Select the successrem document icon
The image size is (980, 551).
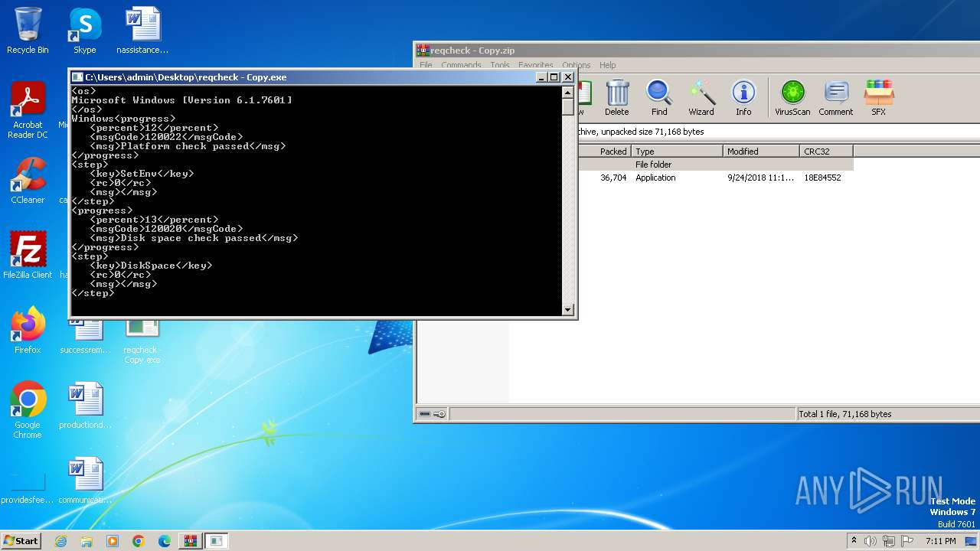point(85,337)
